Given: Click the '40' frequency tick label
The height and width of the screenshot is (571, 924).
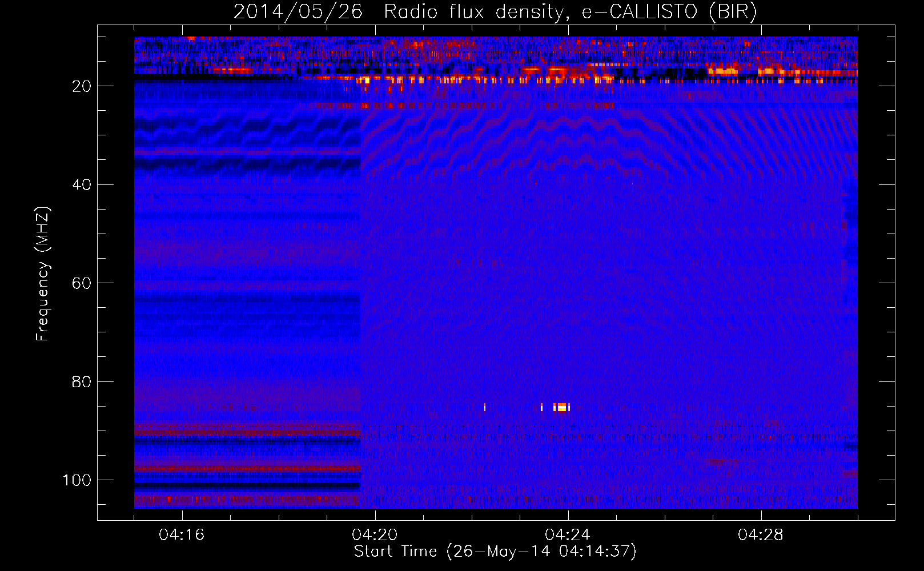Looking at the screenshot, I should click(82, 185).
